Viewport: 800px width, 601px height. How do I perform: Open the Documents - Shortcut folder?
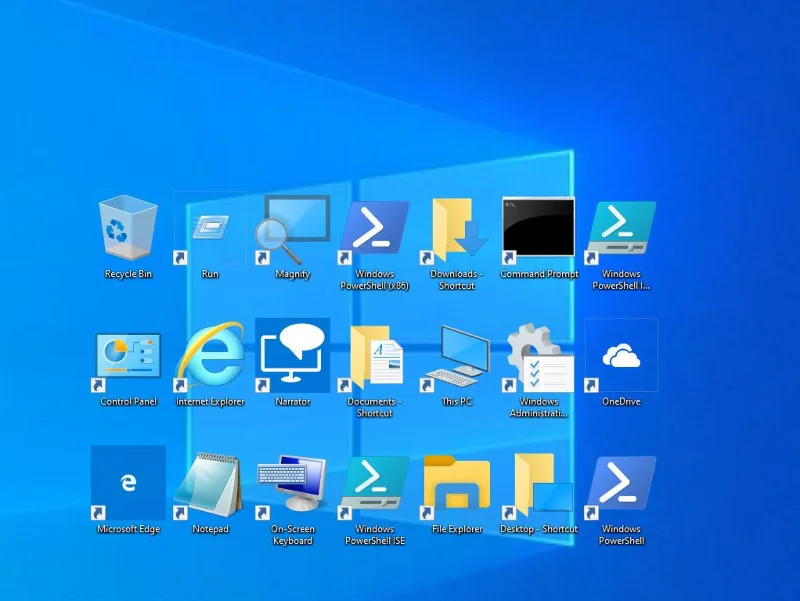(374, 355)
